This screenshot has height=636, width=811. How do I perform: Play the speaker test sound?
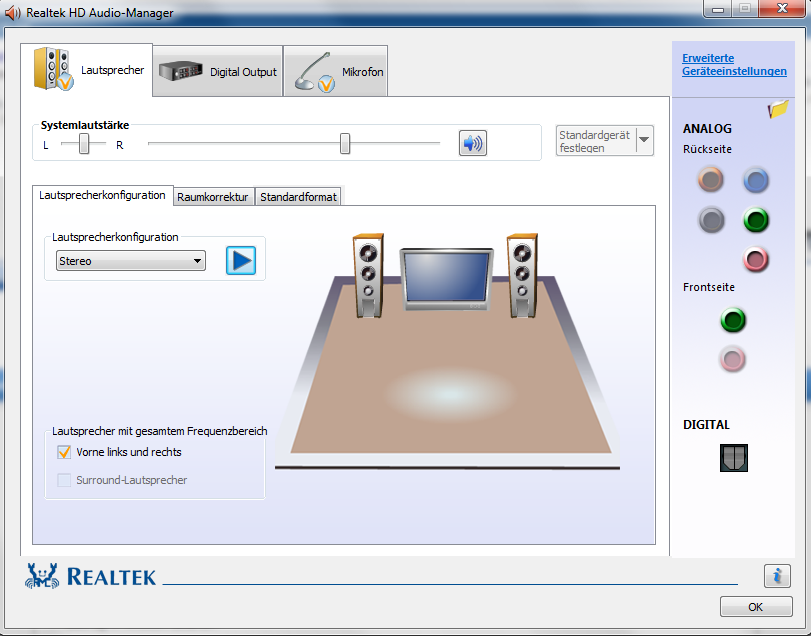241,261
